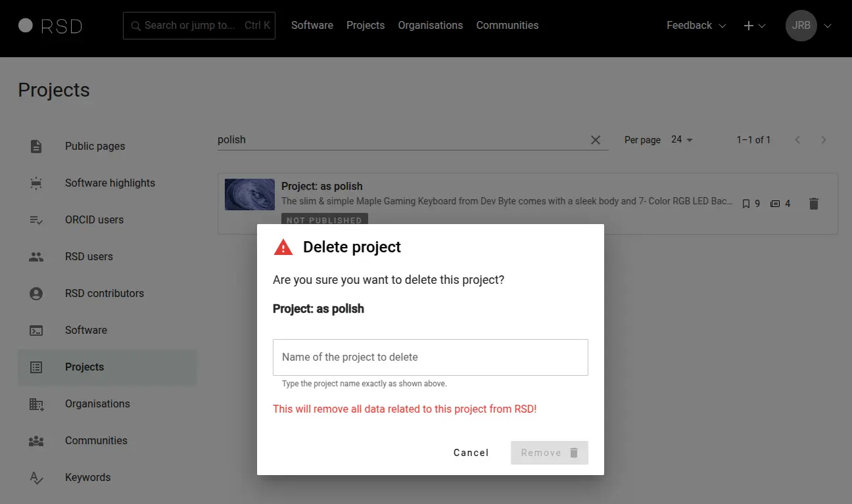Click the project thumbnail image
This screenshot has height=504, width=852.
(250, 195)
